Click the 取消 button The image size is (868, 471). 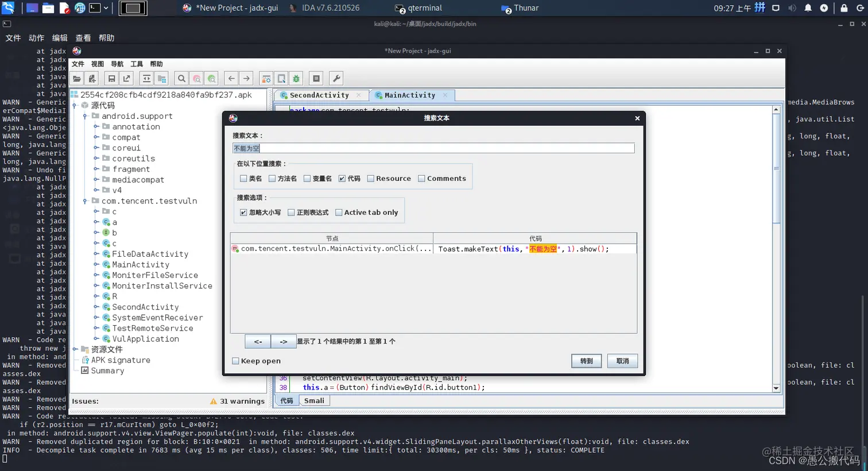click(622, 361)
